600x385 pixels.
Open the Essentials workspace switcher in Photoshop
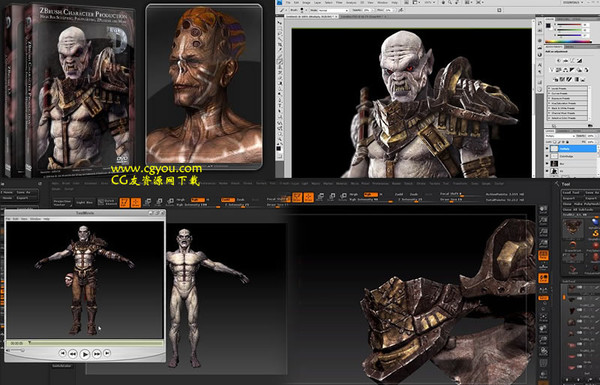point(572,3)
